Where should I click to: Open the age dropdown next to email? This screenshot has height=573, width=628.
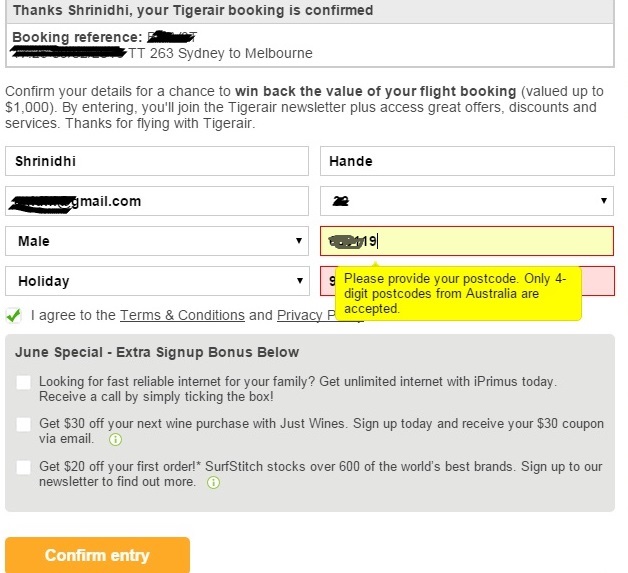tap(467, 201)
